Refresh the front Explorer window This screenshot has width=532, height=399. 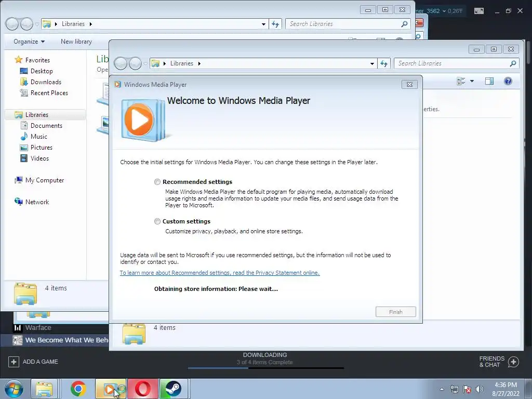[x=384, y=63]
